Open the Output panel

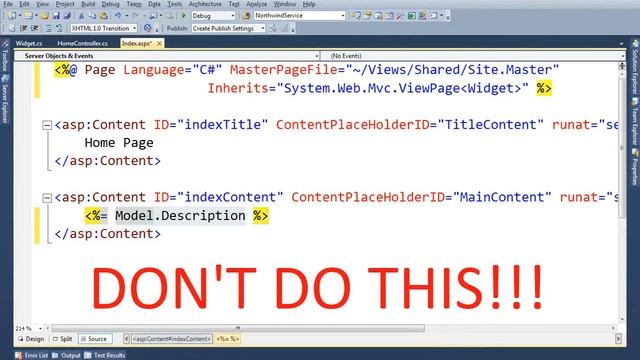click(67, 356)
